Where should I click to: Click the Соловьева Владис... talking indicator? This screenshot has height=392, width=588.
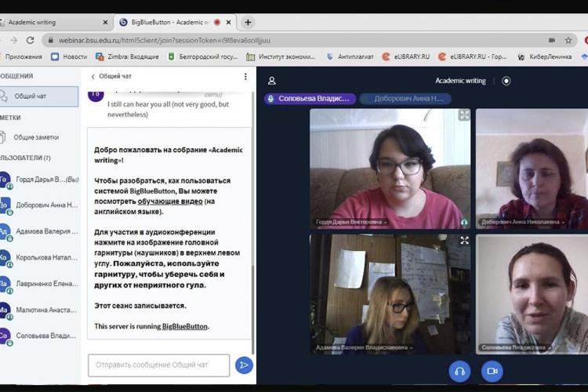tap(310, 99)
